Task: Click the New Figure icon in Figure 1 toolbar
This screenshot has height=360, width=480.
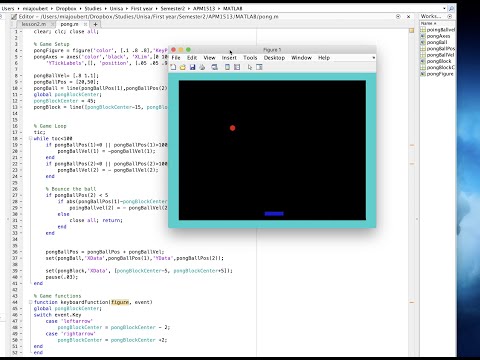Action: pyautogui.click(x=173, y=67)
